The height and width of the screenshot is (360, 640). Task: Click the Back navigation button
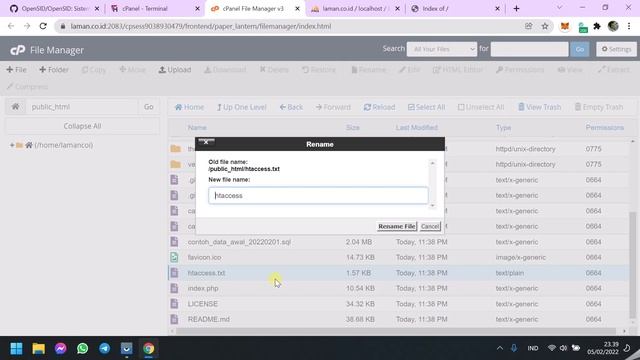[x=291, y=107]
